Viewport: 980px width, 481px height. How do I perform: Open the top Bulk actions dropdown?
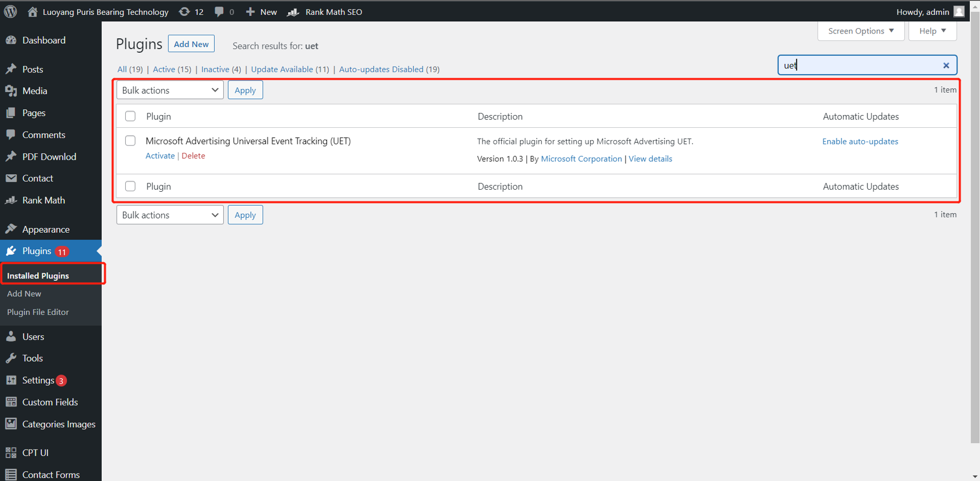(170, 90)
